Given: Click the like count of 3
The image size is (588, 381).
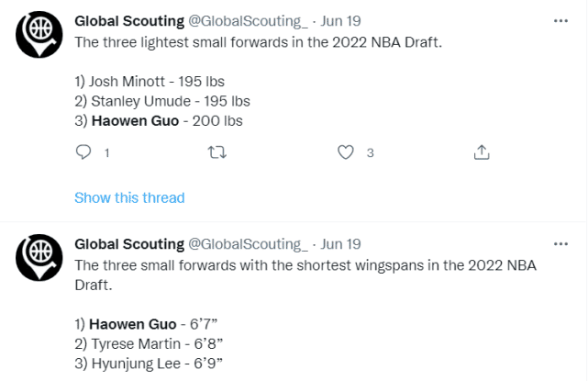Looking at the screenshot, I should [x=370, y=153].
